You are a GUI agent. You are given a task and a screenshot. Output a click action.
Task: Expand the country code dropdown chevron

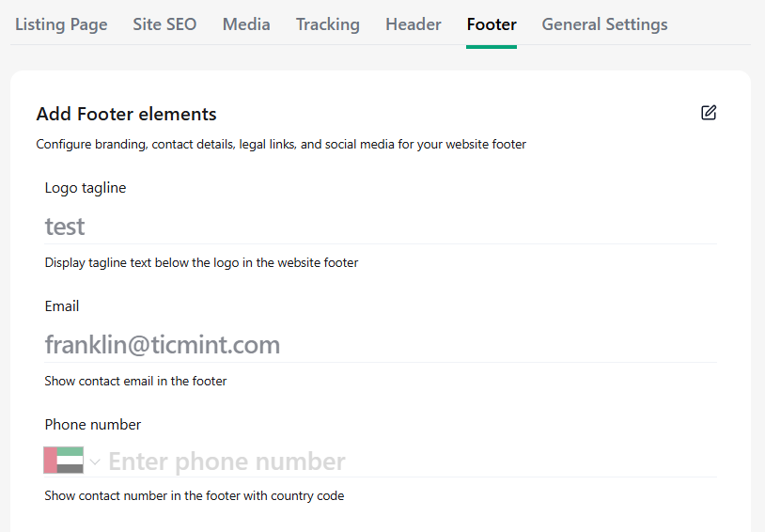[95, 462]
